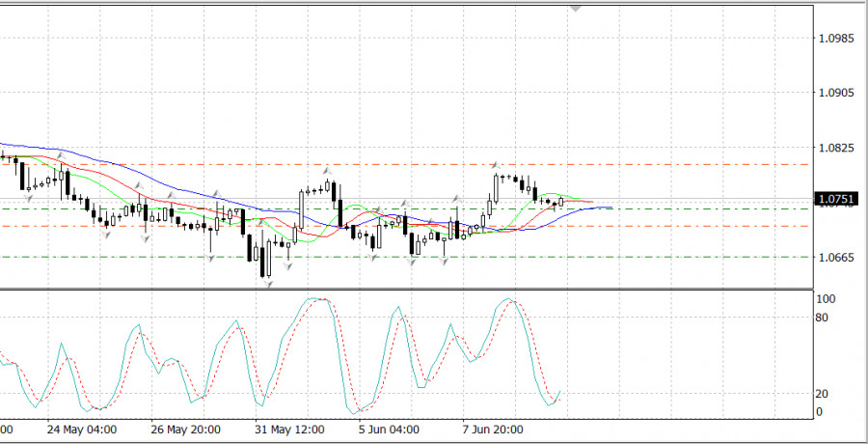Click the current price label 1.0751
This screenshot has height=444, width=868.
833,201
